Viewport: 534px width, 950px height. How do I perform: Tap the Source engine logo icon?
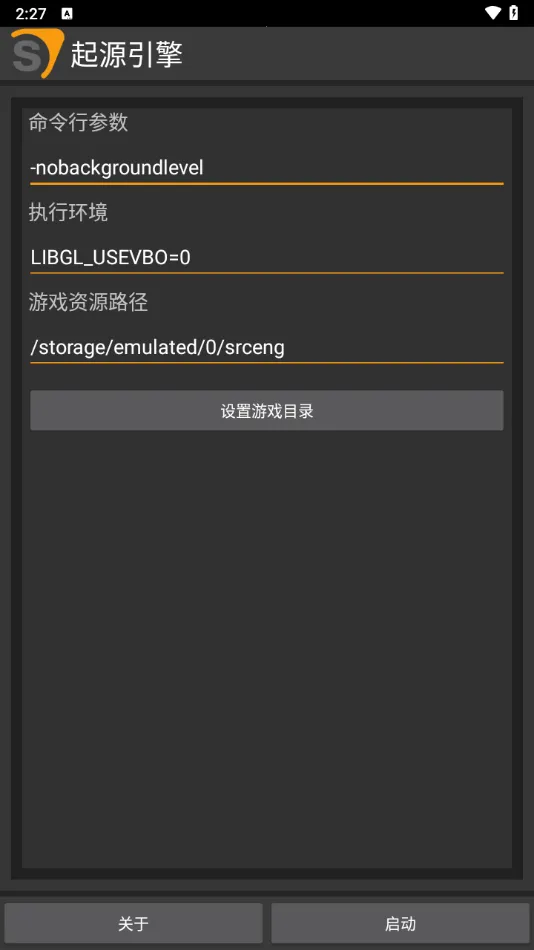pyautogui.click(x=38, y=53)
